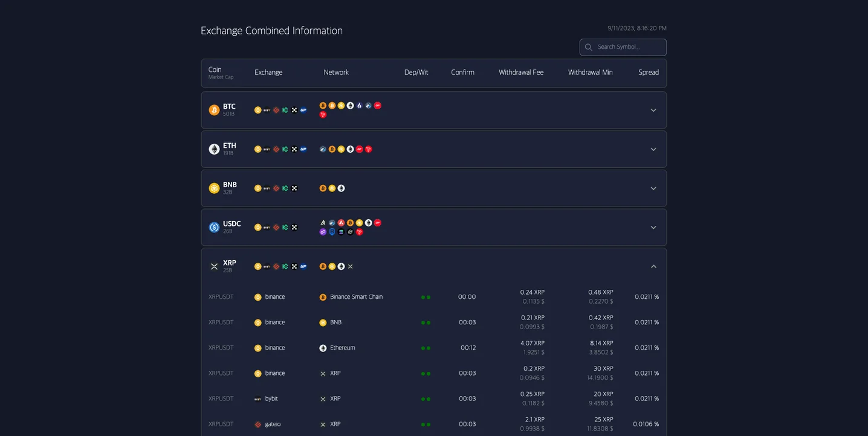
Task: Expand the BTC row details
Action: (653, 110)
